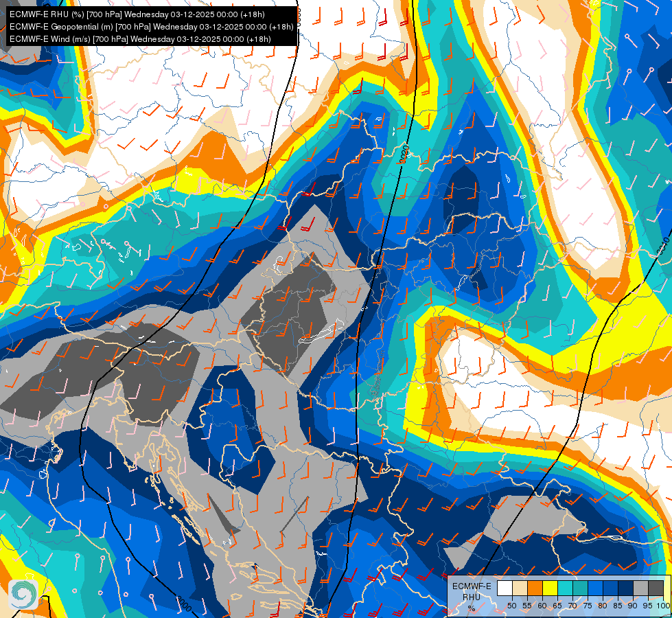
Task: Click the legend tick value 55
Action: (x=527, y=606)
